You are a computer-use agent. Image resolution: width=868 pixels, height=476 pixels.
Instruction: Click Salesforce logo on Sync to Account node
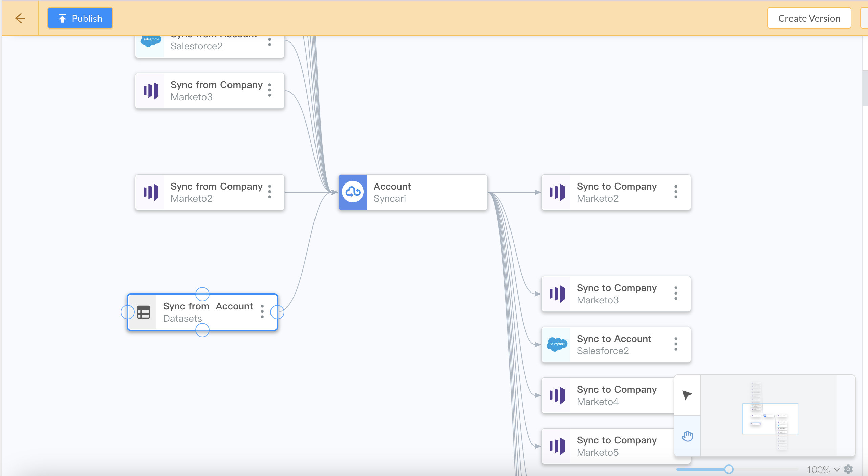557,344
